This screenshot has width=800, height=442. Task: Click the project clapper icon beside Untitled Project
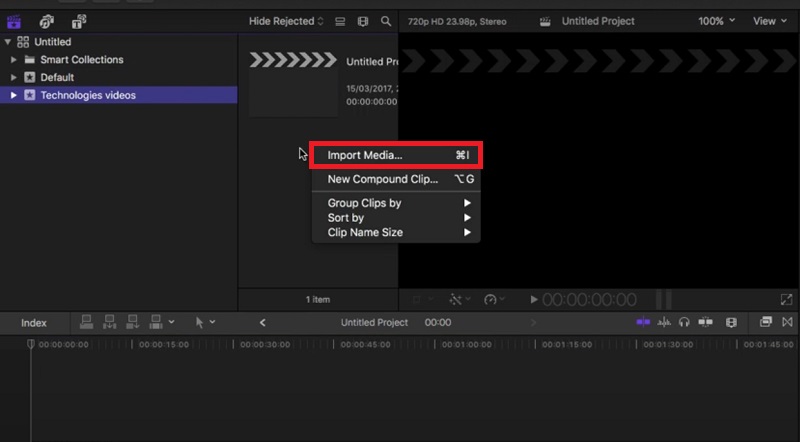pyautogui.click(x=545, y=21)
